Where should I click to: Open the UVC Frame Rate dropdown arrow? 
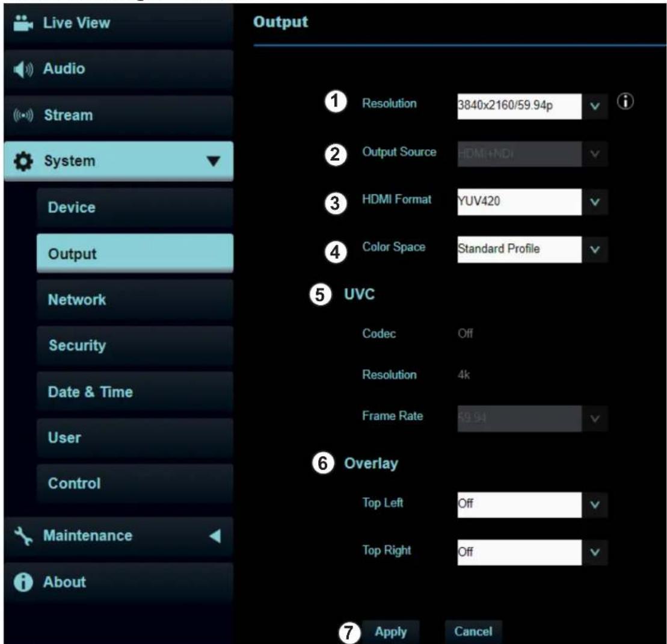click(x=595, y=419)
